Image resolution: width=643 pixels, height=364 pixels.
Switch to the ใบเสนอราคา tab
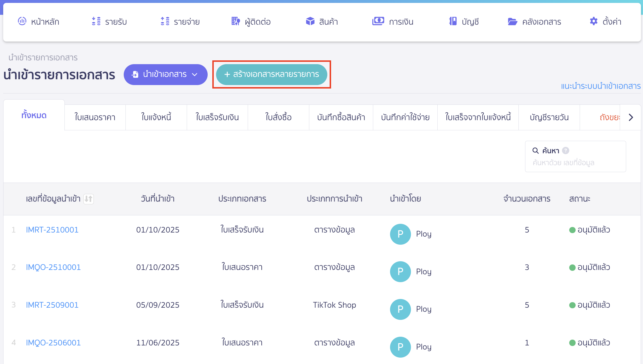(x=95, y=117)
